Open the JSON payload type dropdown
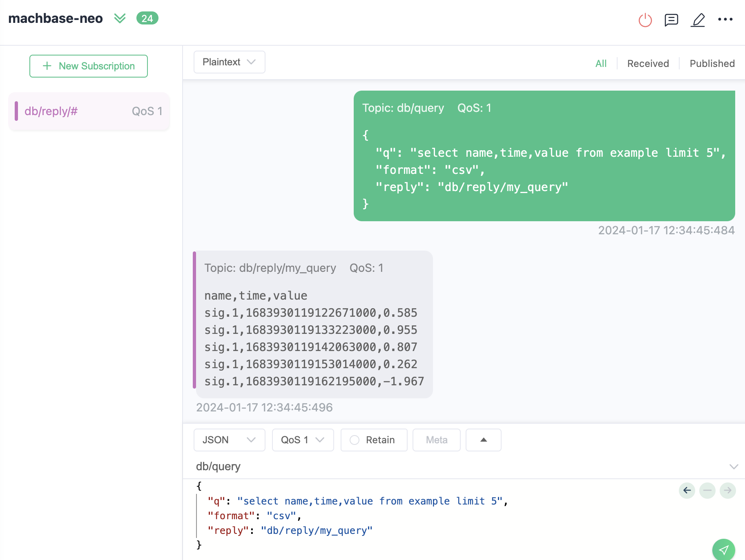This screenshot has height=560, width=745. (x=229, y=440)
